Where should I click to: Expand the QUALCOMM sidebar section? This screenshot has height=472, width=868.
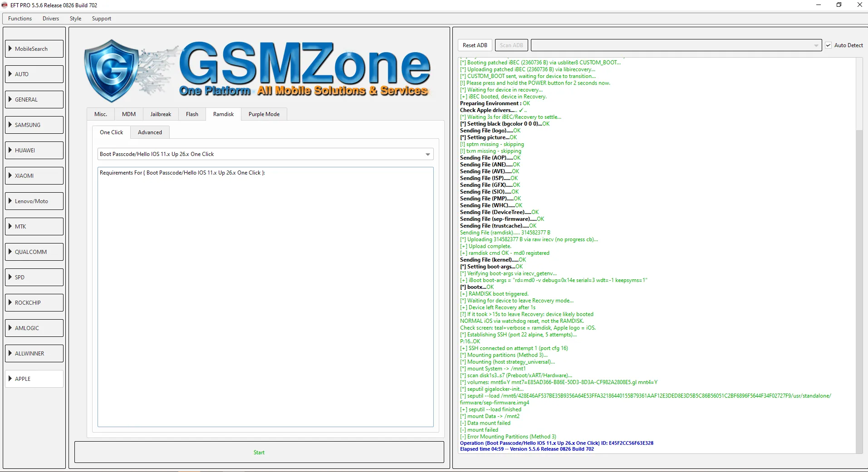click(34, 252)
